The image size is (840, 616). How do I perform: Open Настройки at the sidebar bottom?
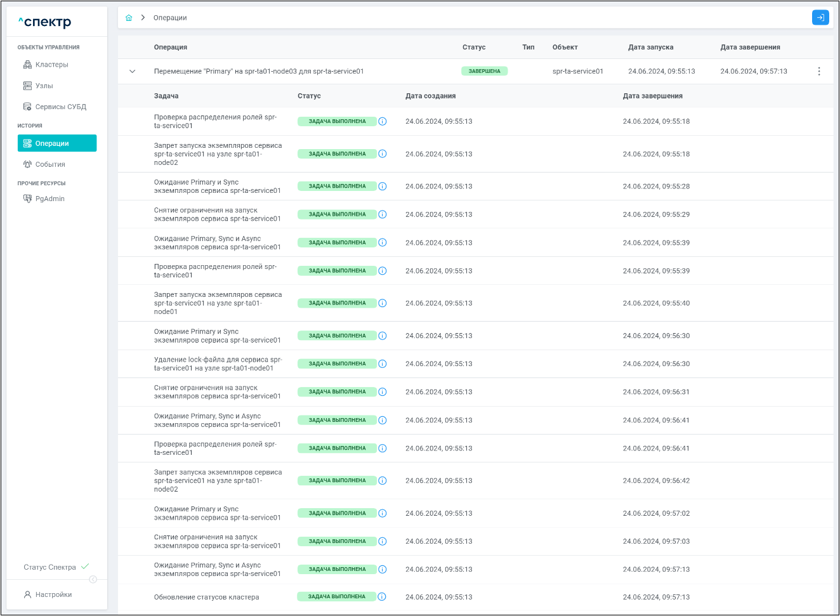point(53,595)
